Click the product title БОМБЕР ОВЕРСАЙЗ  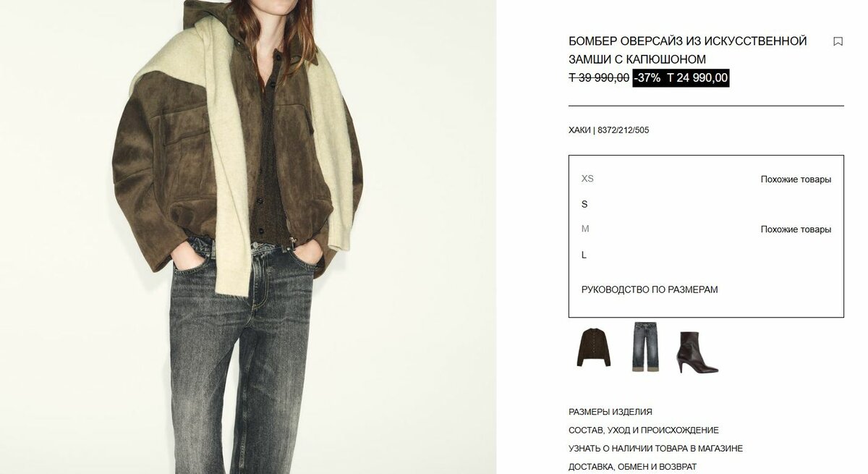[688, 50]
